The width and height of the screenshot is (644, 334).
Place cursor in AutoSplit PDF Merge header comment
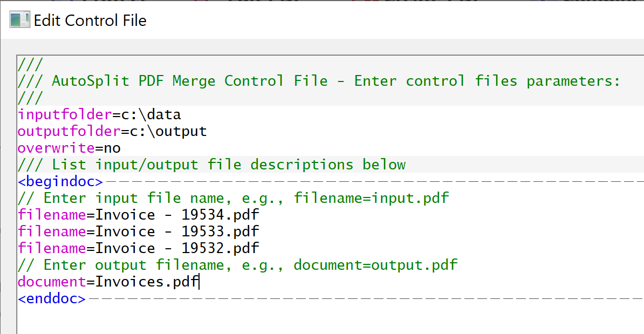(x=335, y=81)
